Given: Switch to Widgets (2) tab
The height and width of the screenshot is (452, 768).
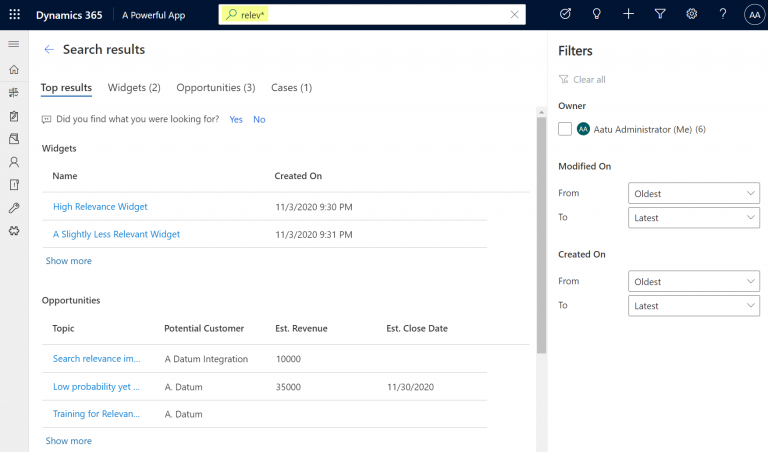Looking at the screenshot, I should tap(134, 88).
